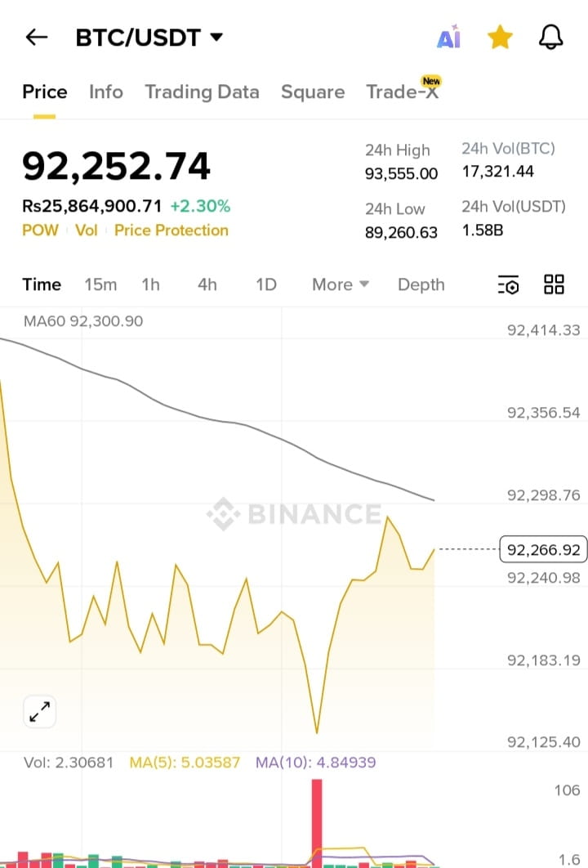Open the Trade-X tab
Image resolution: width=588 pixels, height=868 pixels.
[402, 92]
